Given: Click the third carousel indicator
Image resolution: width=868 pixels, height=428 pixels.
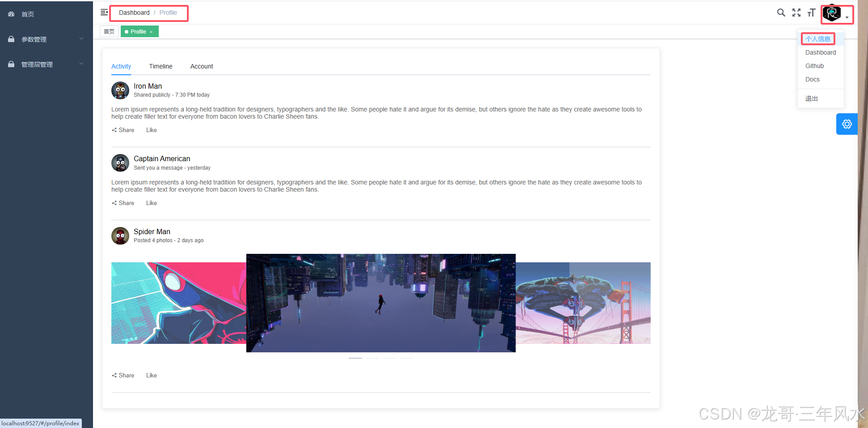Looking at the screenshot, I should tap(390, 358).
